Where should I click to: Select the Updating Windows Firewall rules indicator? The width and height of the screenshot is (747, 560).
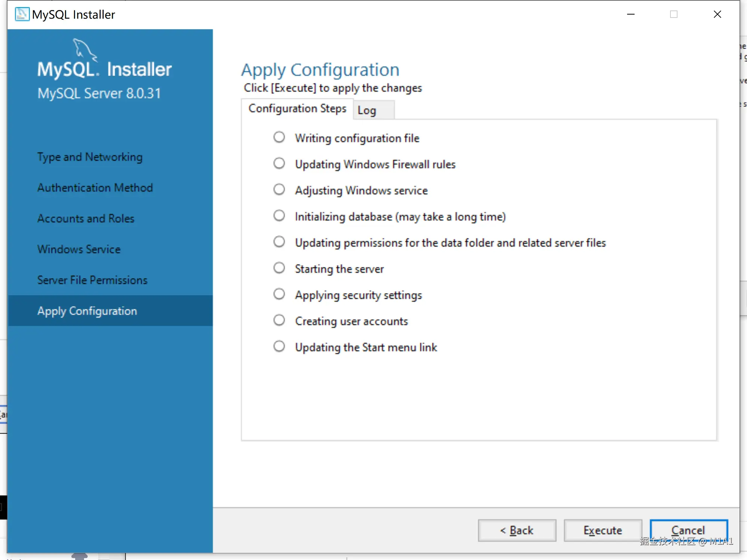point(279,164)
